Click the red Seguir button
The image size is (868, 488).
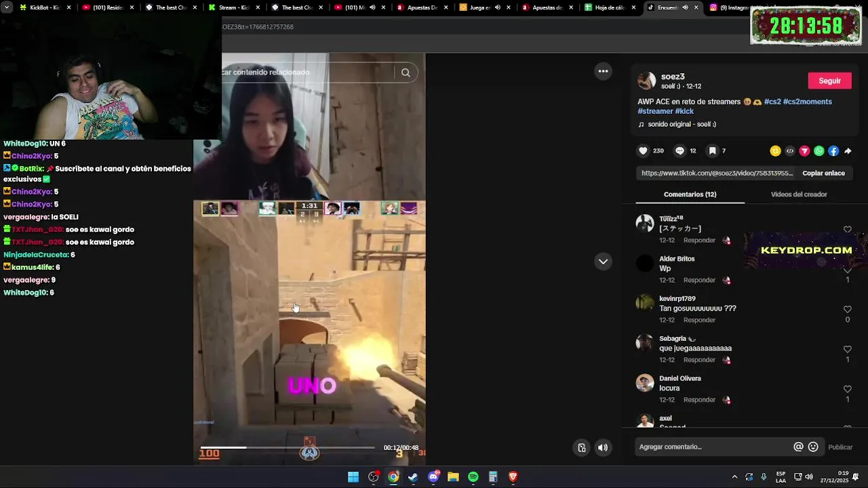coord(829,81)
